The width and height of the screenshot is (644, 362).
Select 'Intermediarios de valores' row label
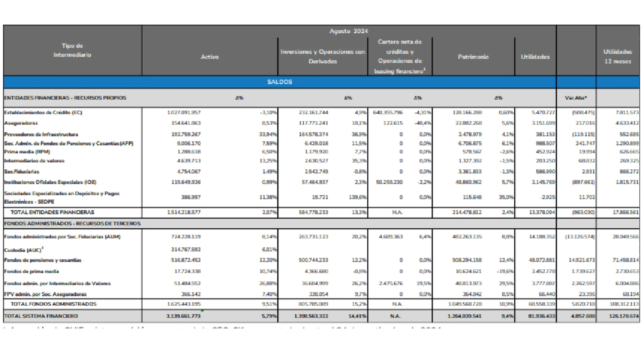click(34, 161)
